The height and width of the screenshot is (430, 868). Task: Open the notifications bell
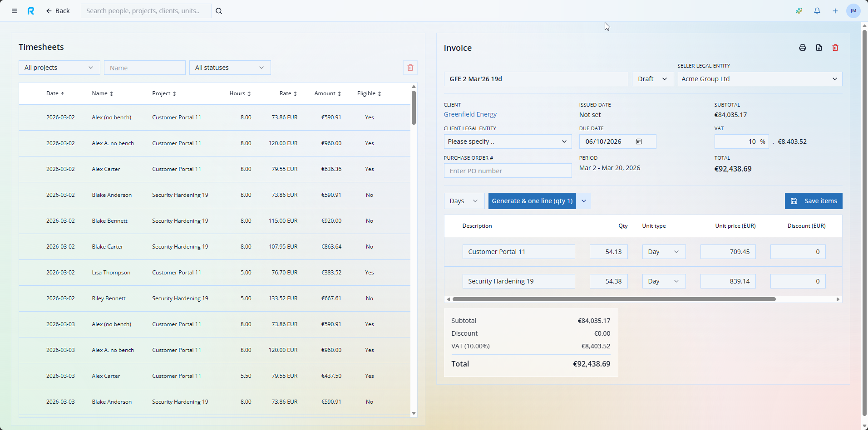tap(817, 10)
